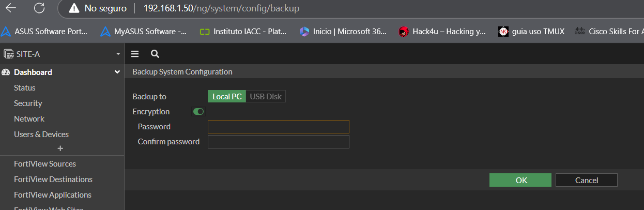The width and height of the screenshot is (644, 210).
Task: Disable the Encryption toggle
Action: coord(198,111)
